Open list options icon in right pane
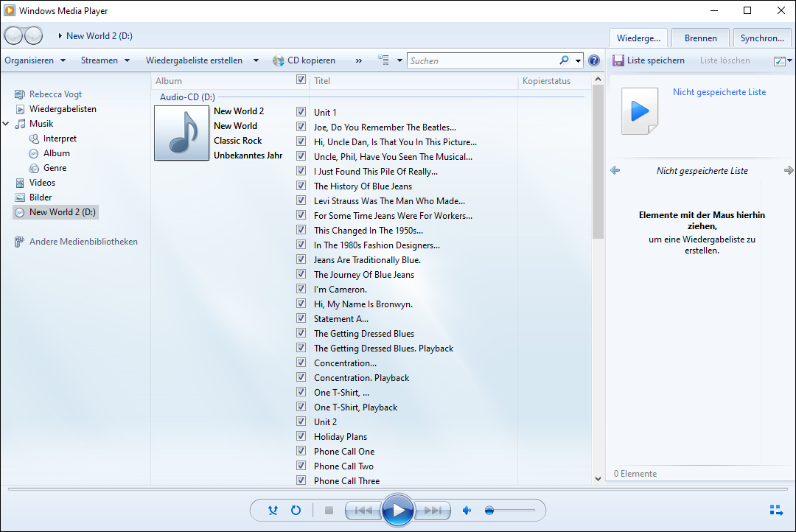 (x=779, y=61)
